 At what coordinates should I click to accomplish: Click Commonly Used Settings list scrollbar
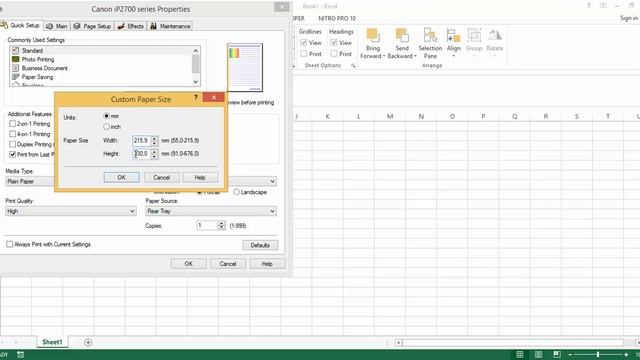[x=196, y=65]
